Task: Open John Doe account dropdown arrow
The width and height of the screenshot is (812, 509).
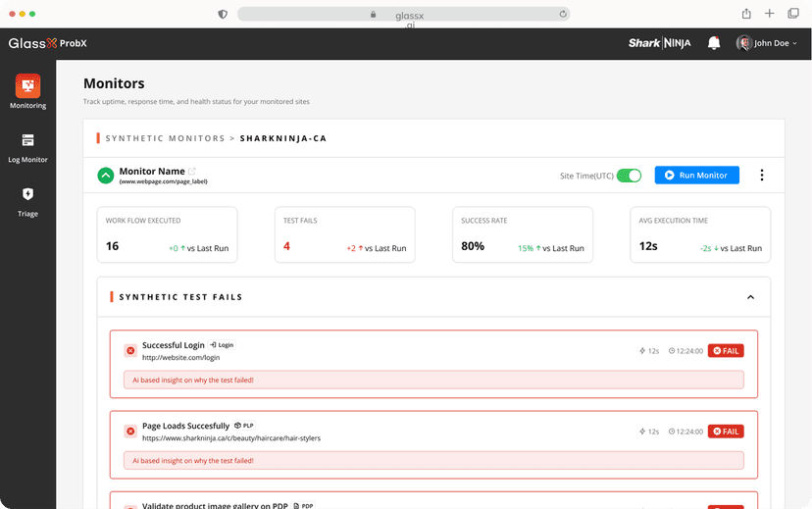Action: [x=795, y=43]
